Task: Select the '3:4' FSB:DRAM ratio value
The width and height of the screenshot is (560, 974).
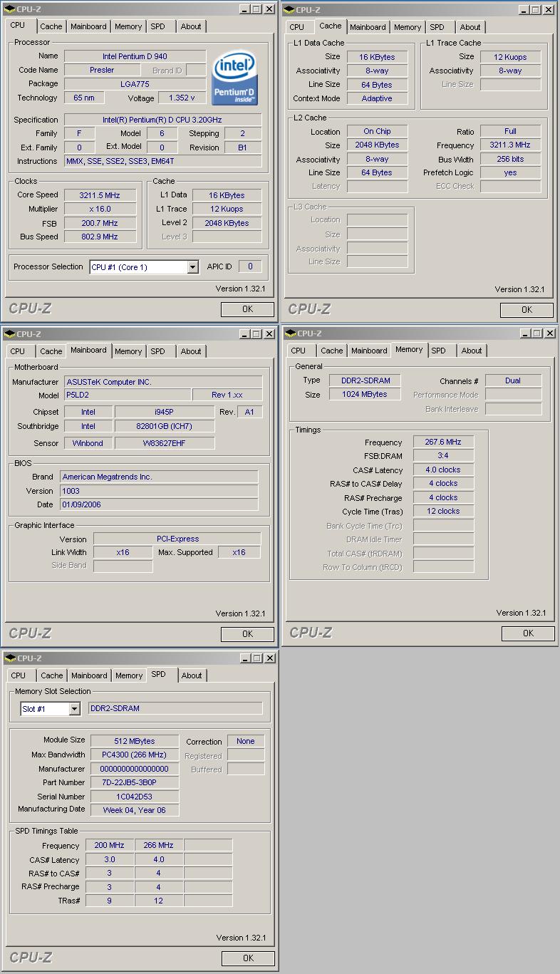Action: pyautogui.click(x=443, y=455)
